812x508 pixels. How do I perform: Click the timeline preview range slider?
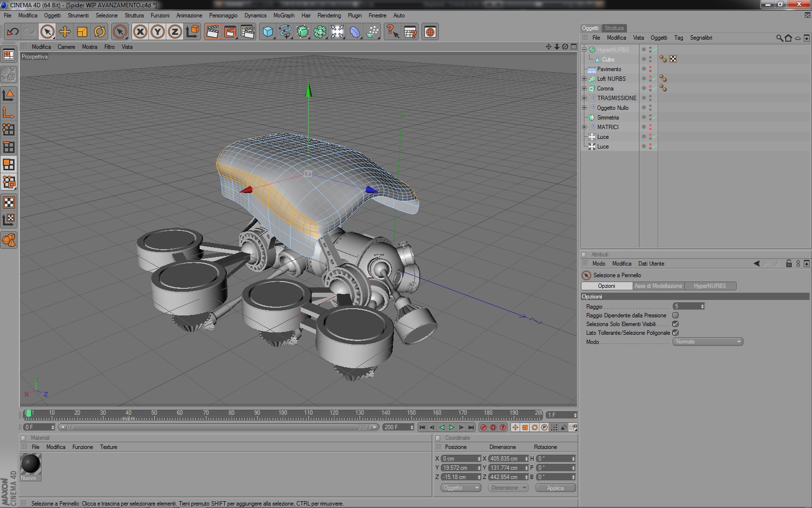(218, 427)
